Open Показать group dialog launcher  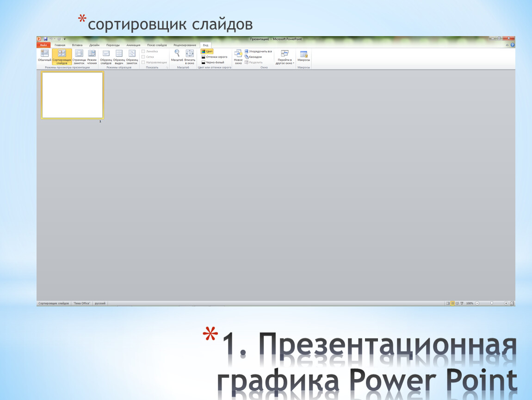pos(167,68)
